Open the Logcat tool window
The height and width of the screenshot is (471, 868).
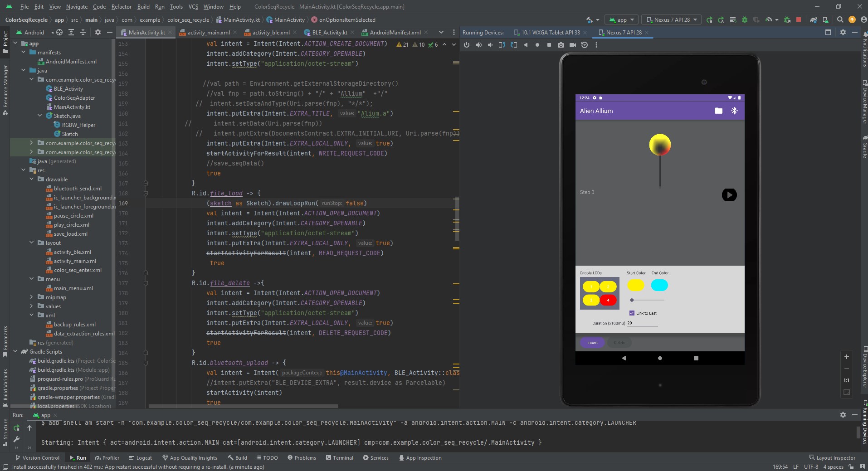(140, 458)
